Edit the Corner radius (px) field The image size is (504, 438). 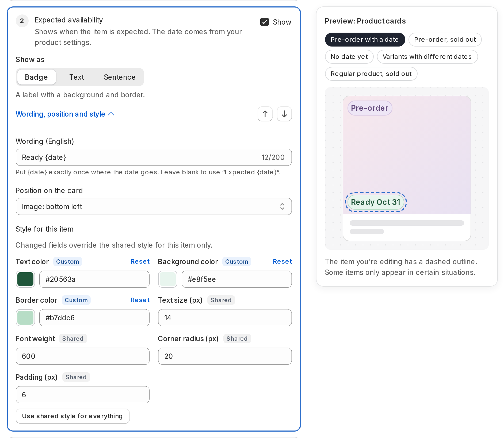pyautogui.click(x=225, y=356)
